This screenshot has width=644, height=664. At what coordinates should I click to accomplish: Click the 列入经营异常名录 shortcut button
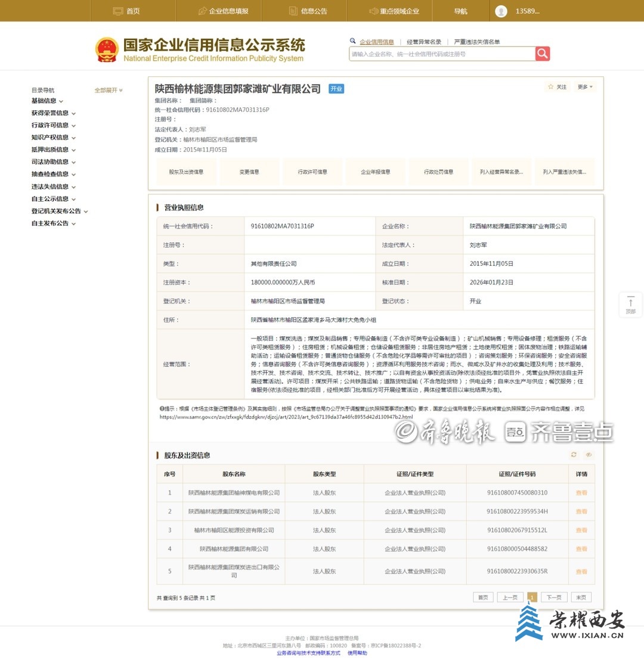pos(501,172)
